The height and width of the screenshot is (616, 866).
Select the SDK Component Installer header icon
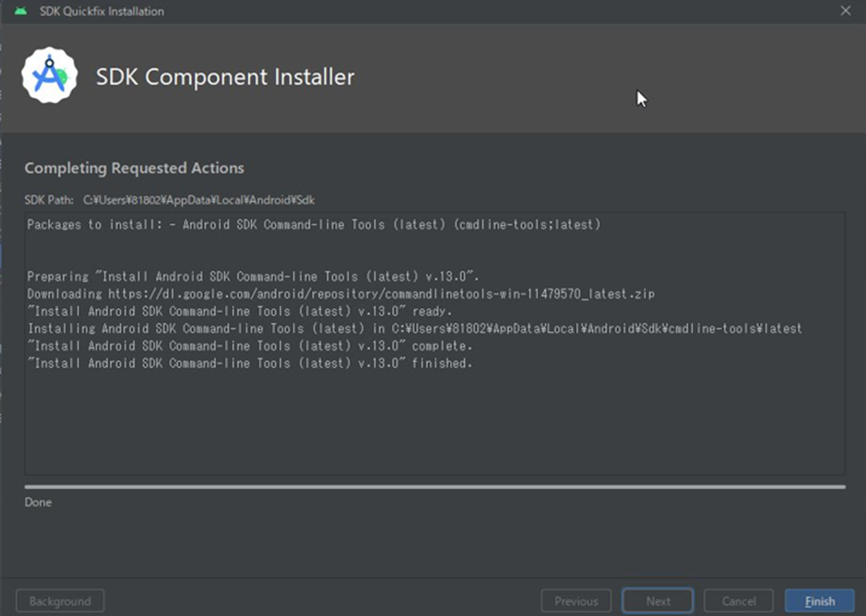point(50,76)
